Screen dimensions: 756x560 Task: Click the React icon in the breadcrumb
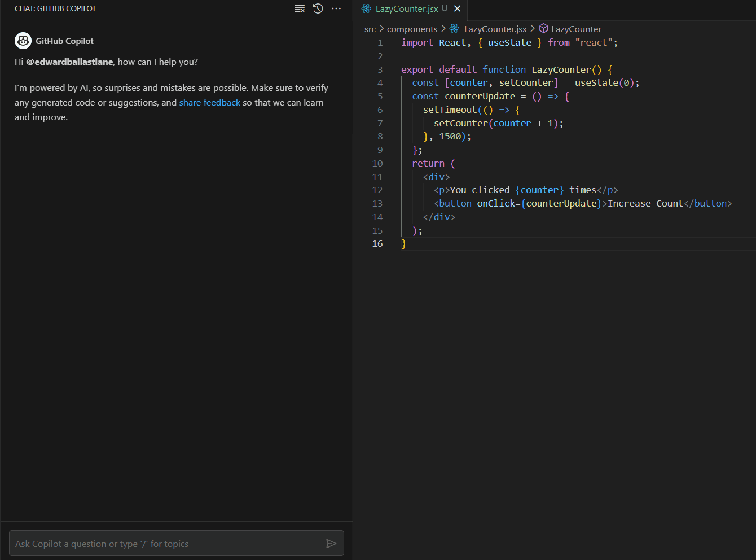tap(454, 28)
